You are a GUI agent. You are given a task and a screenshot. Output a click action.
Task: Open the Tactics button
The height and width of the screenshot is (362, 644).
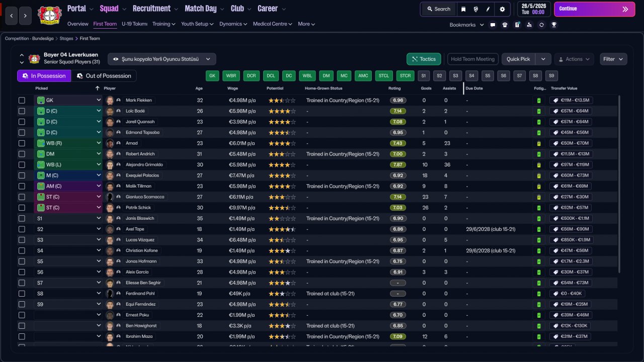pyautogui.click(x=424, y=59)
